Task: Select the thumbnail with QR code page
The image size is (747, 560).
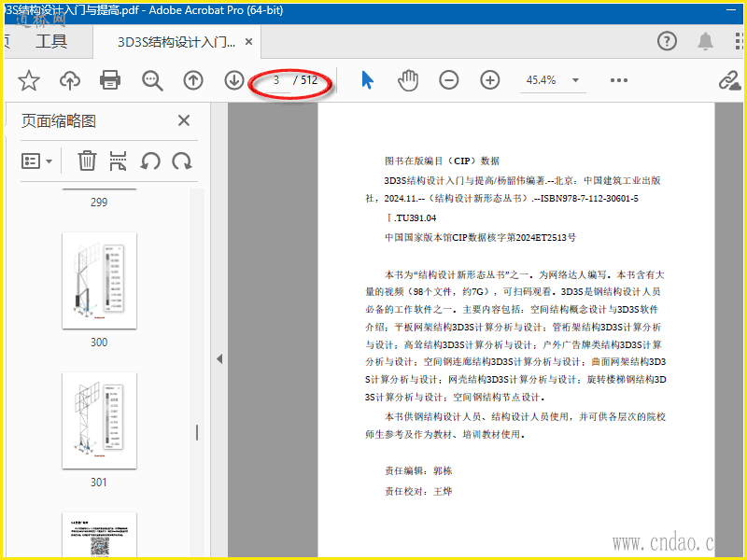Action: [x=99, y=534]
